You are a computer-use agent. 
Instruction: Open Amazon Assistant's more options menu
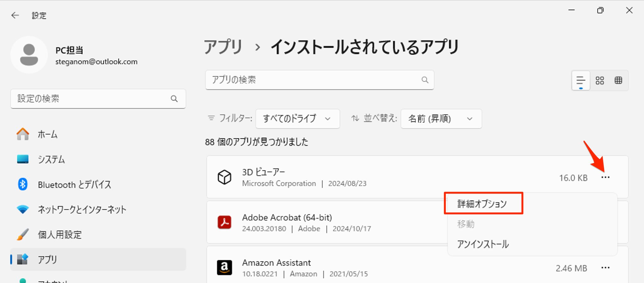click(x=605, y=268)
